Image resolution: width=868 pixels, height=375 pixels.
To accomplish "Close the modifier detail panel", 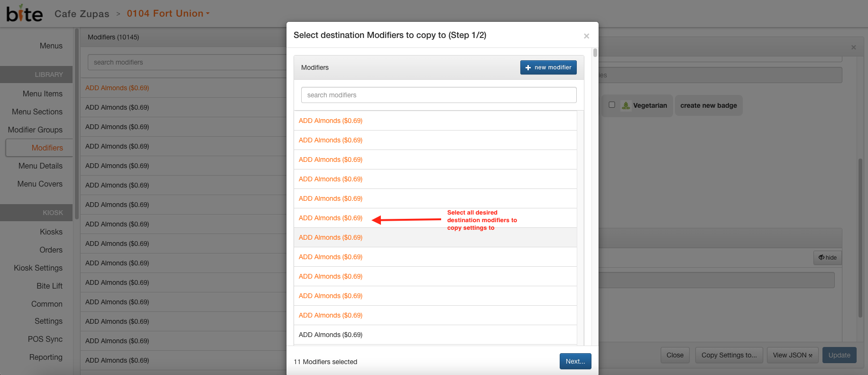I will 853,47.
